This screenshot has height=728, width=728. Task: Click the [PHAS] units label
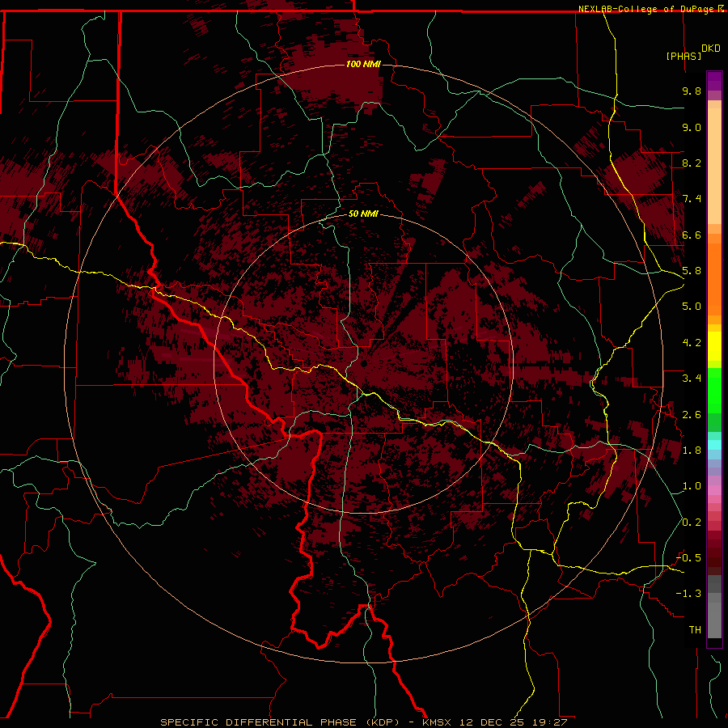pyautogui.click(x=684, y=56)
